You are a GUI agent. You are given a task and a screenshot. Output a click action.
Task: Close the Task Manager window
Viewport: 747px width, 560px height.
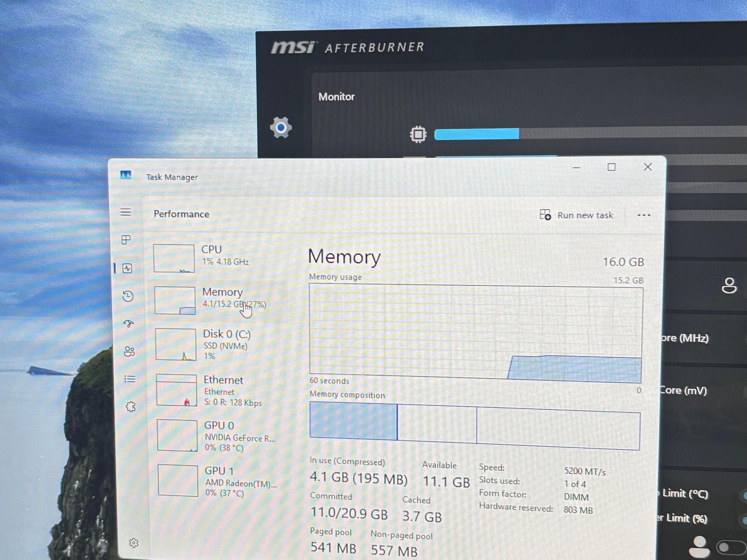[x=647, y=167]
